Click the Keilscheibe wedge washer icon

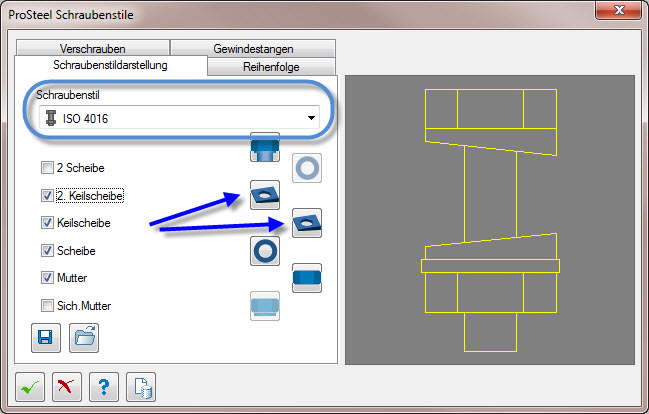pos(307,223)
